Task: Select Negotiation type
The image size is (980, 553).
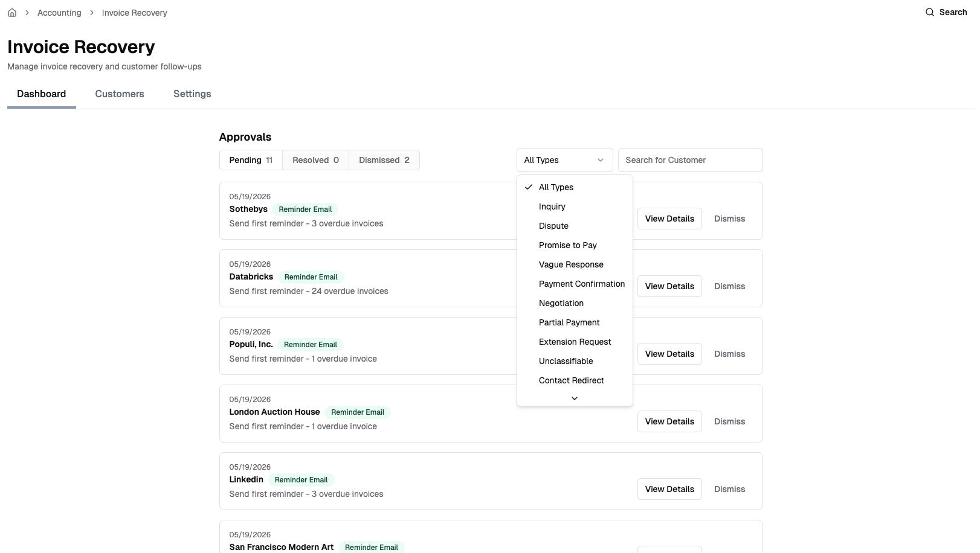Action: pyautogui.click(x=575, y=303)
